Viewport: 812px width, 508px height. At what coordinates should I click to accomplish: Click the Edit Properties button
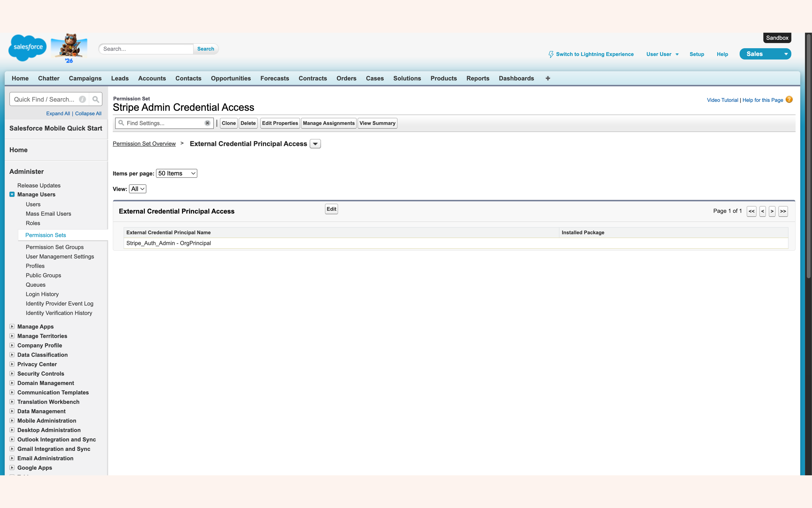coord(280,123)
